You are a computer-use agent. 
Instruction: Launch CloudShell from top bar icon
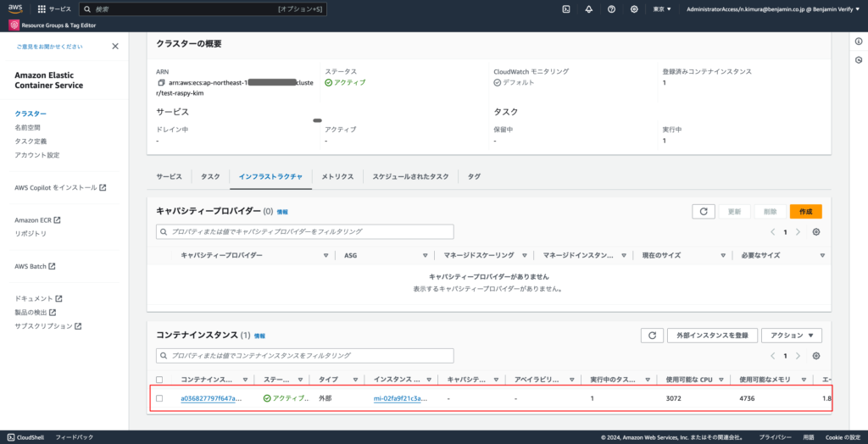point(566,9)
